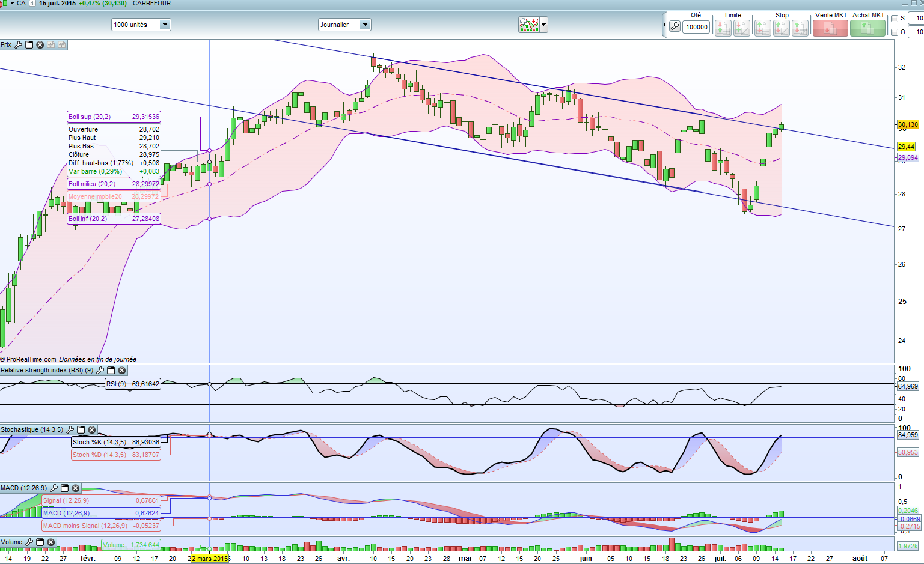Open Prix panel settings wrench
924x564 pixels.
click(18, 45)
